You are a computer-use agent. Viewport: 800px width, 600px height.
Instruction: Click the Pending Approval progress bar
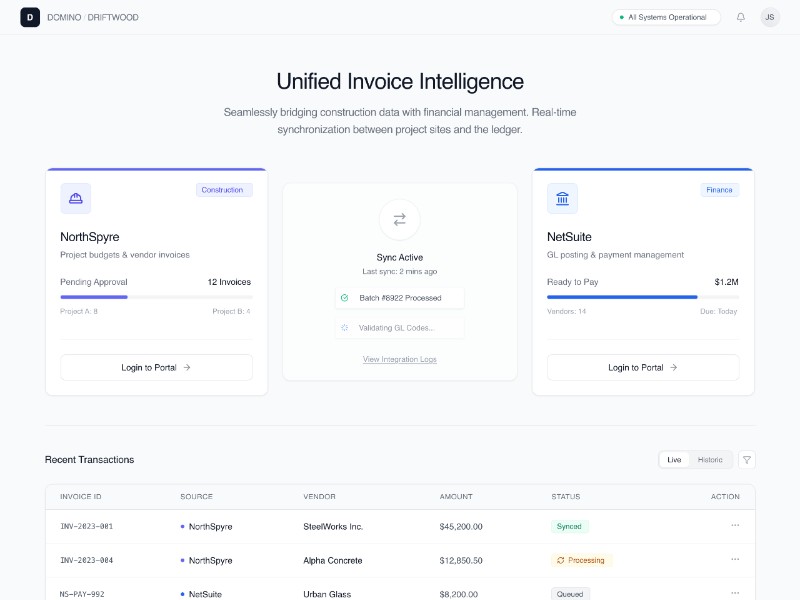click(x=156, y=297)
